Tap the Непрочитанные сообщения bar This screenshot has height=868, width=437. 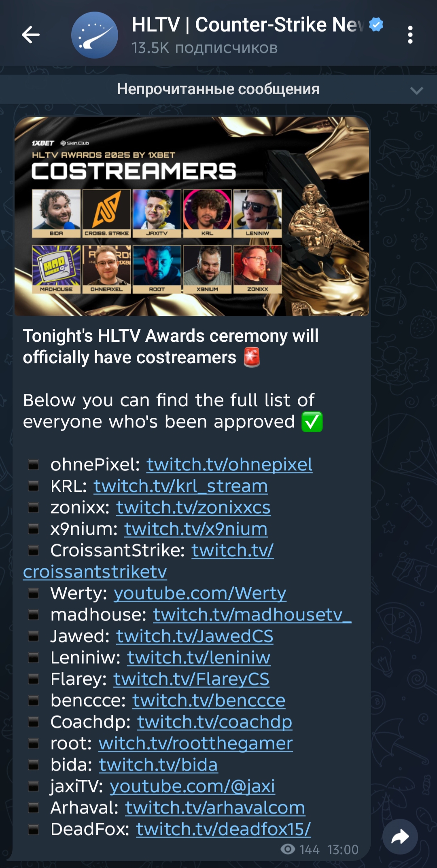pyautogui.click(x=218, y=89)
